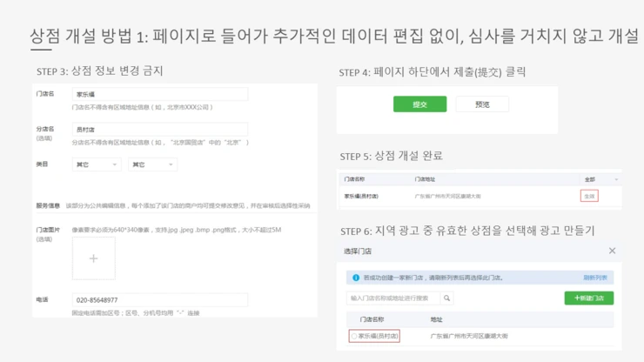Click the 预览 preview button
Screen dimensions: 644x362
[x=482, y=104]
